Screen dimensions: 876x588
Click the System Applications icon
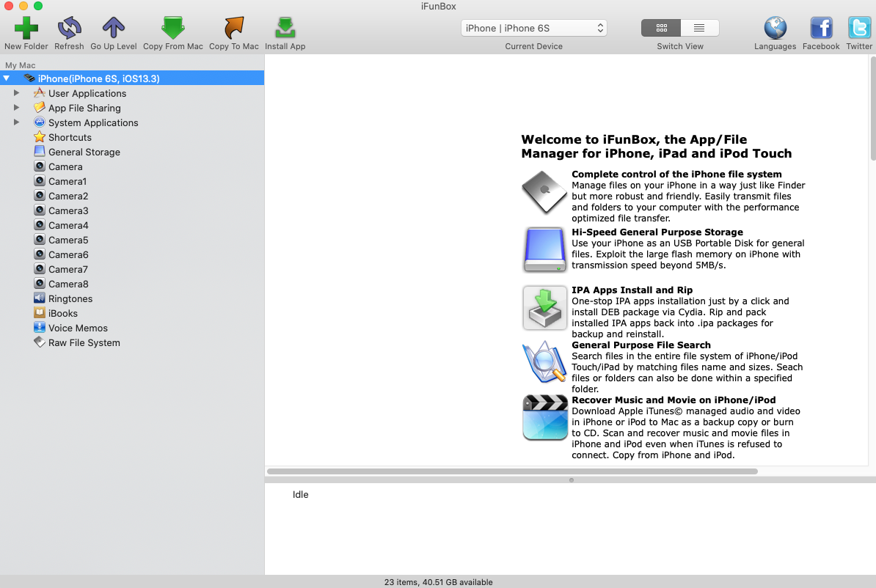pos(39,122)
